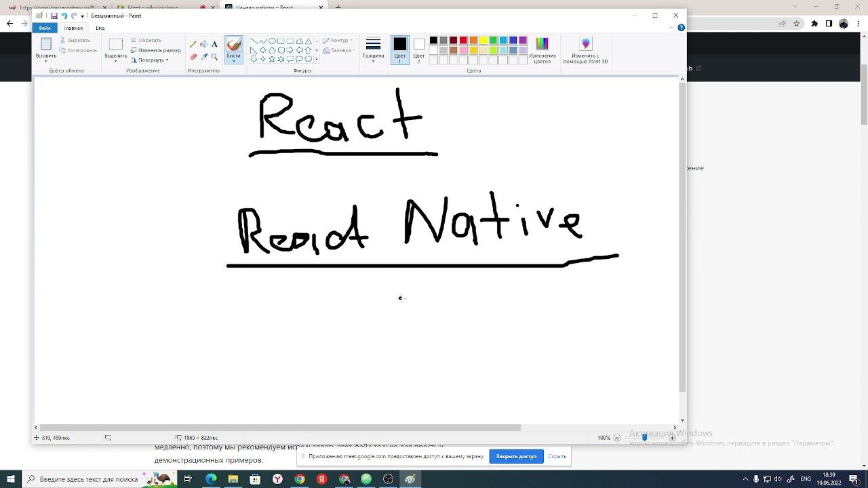Viewport: 868px width, 488px height.
Task: Click the Paint zoom slider handle
Action: click(x=644, y=438)
